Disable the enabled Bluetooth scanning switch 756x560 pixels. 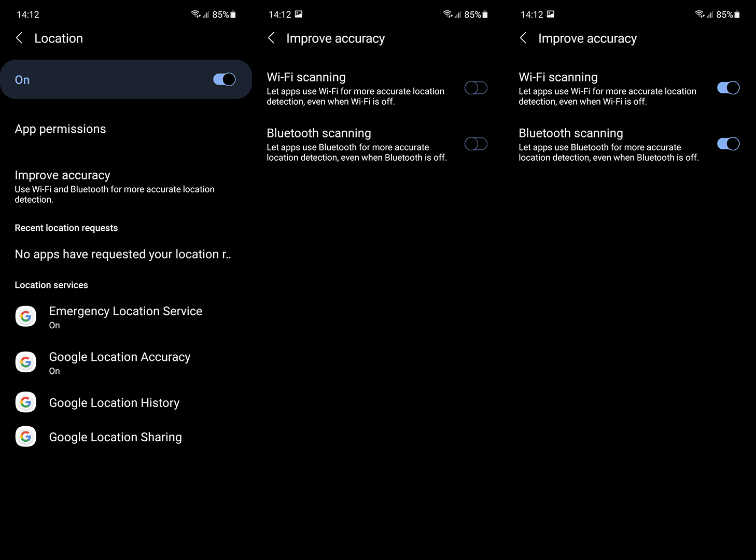(x=728, y=144)
